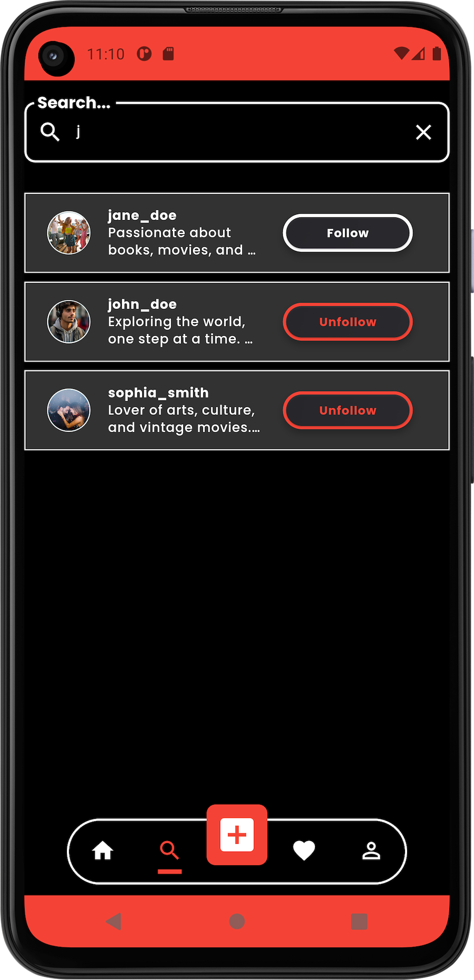Open jane_doe username link

tap(142, 215)
